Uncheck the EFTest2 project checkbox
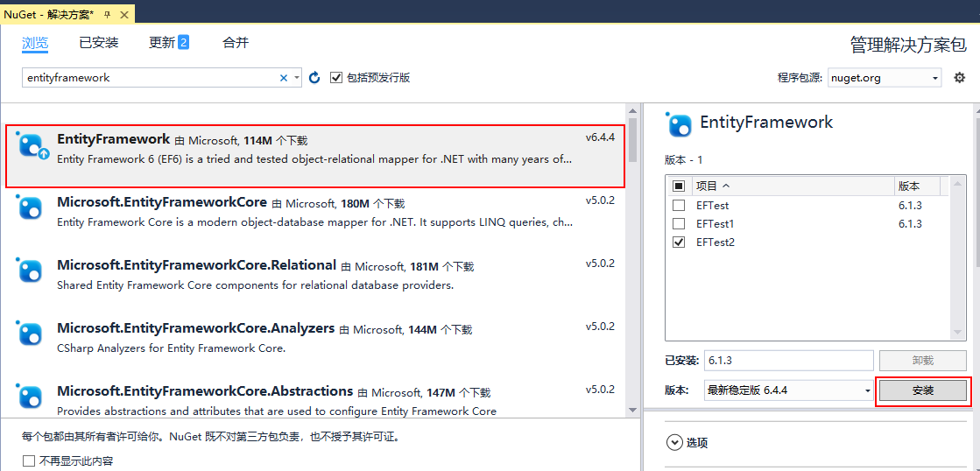 (678, 243)
